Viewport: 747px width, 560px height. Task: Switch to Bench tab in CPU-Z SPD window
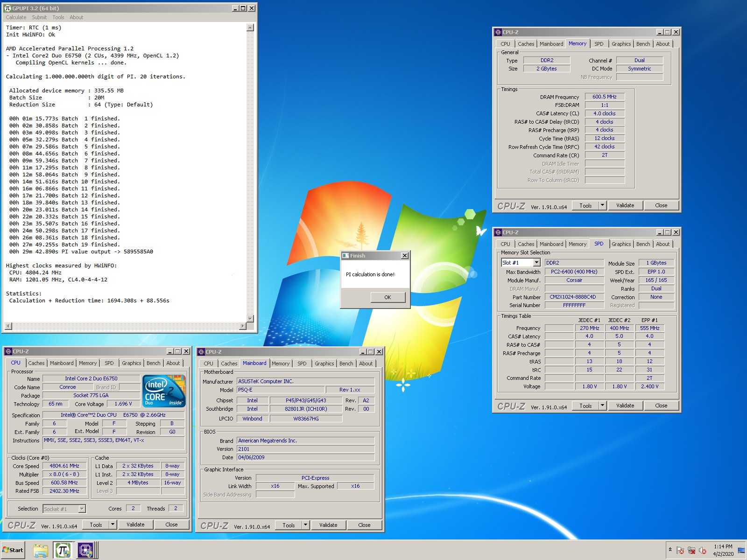pos(643,244)
